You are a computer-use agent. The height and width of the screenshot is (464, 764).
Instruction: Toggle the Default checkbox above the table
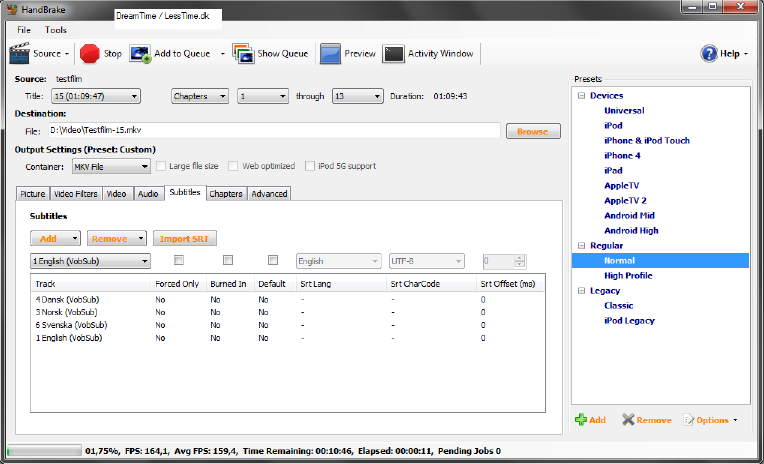coord(273,260)
